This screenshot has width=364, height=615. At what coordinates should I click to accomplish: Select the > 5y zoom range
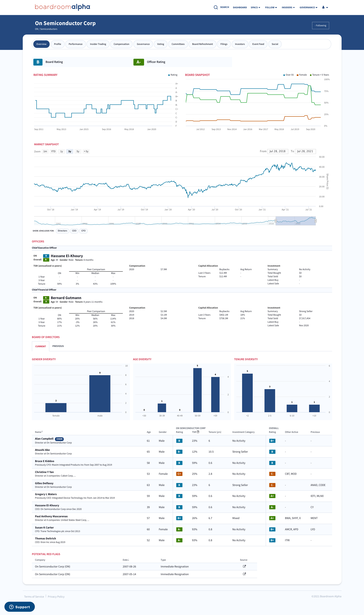(x=86, y=151)
